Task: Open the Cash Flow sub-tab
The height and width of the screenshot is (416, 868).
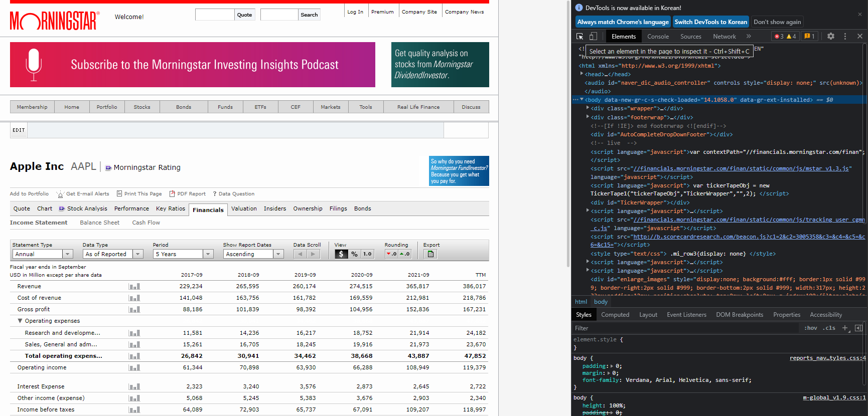Action: point(146,223)
